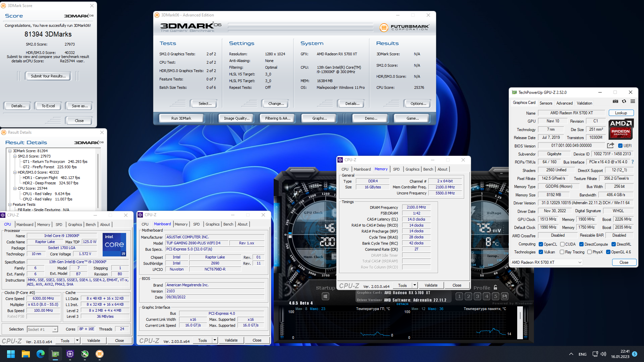Toggle CUDA checkbox in GPU-Z
The width and height of the screenshot is (644, 362).
pos(562,244)
